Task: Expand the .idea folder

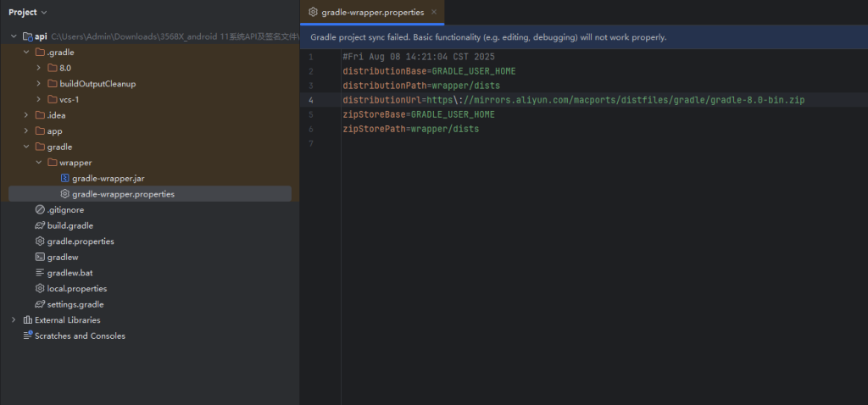Action: (x=26, y=115)
